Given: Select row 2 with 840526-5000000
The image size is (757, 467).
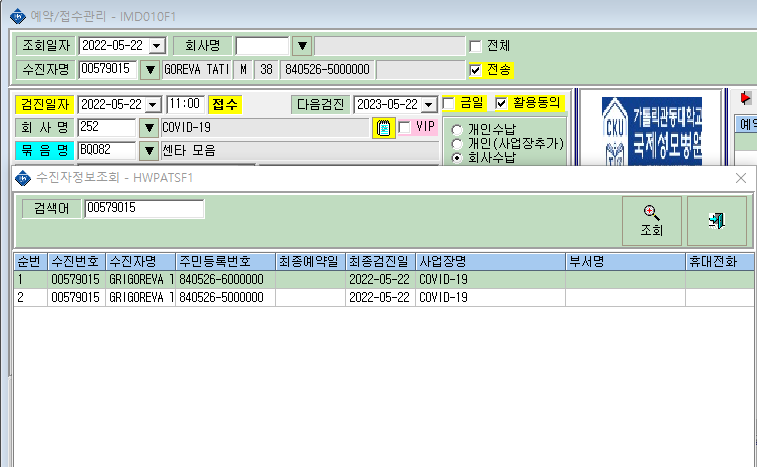Looking at the screenshot, I should click(x=384, y=297).
